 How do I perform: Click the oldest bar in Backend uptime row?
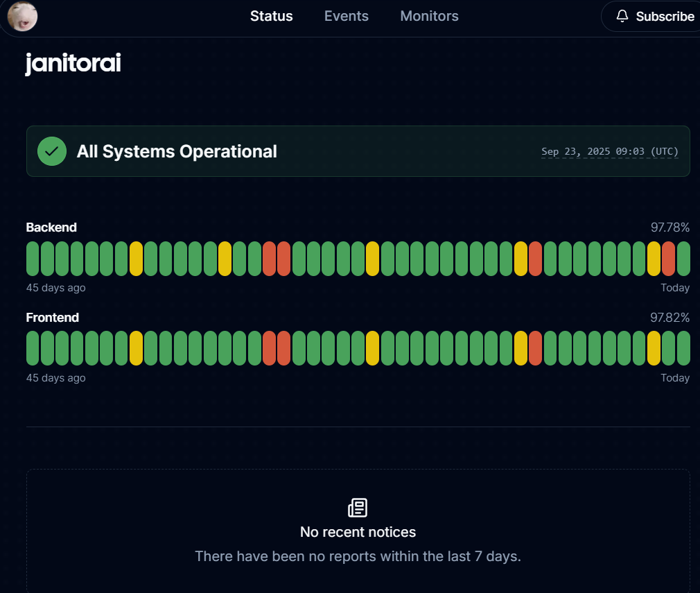point(33,259)
